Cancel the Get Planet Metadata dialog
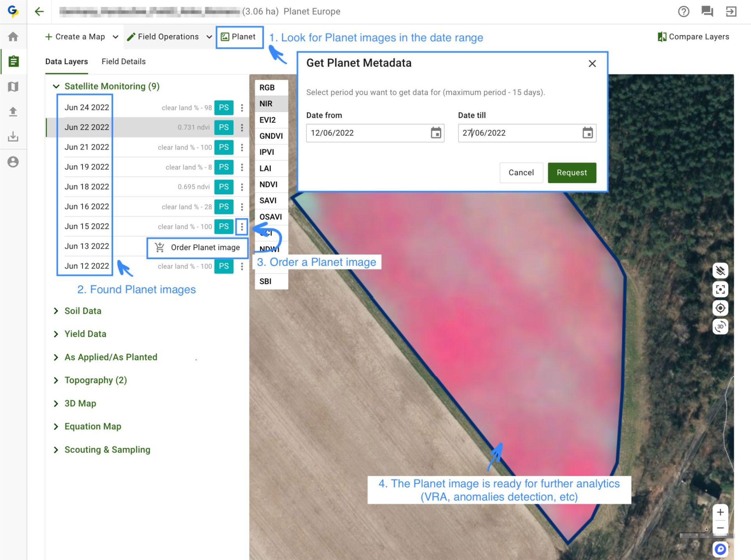This screenshot has width=751, height=560. 521,172
